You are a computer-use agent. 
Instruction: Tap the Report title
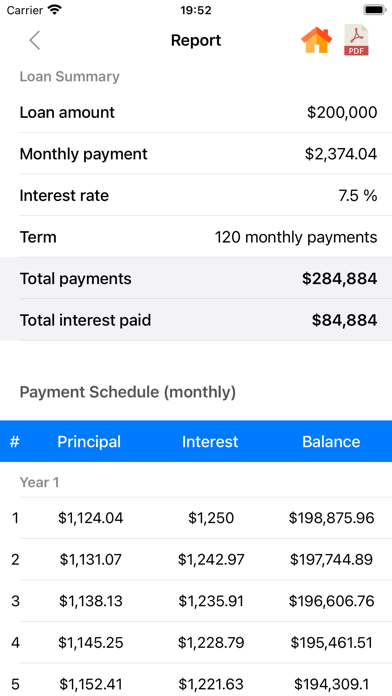point(196,40)
